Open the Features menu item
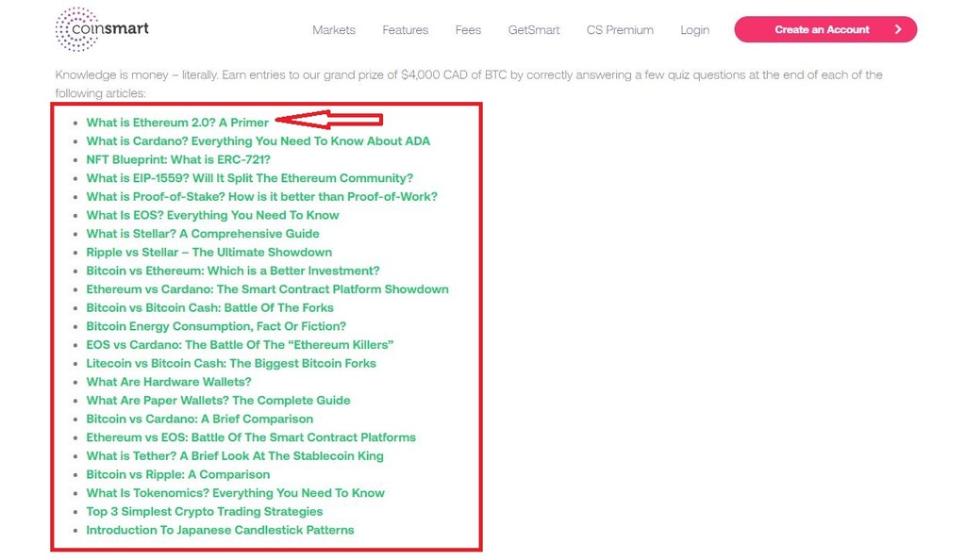The width and height of the screenshot is (966, 560). pos(406,29)
